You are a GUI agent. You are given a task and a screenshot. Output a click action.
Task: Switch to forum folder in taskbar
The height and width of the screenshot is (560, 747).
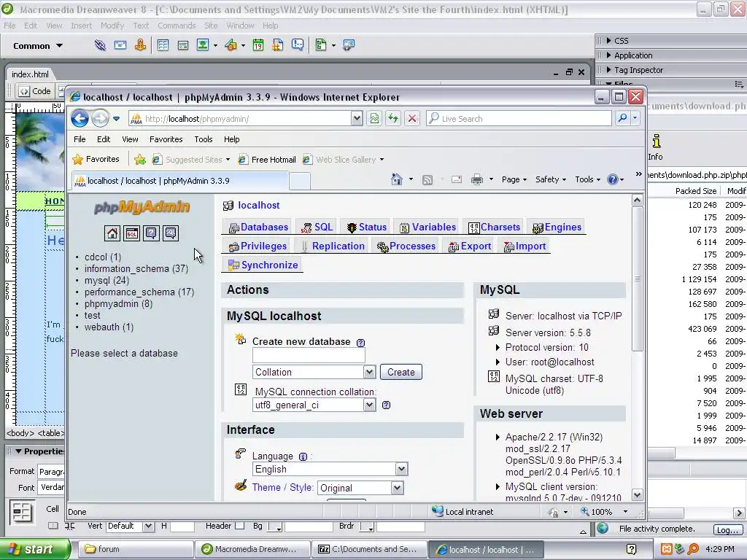pyautogui.click(x=135, y=549)
